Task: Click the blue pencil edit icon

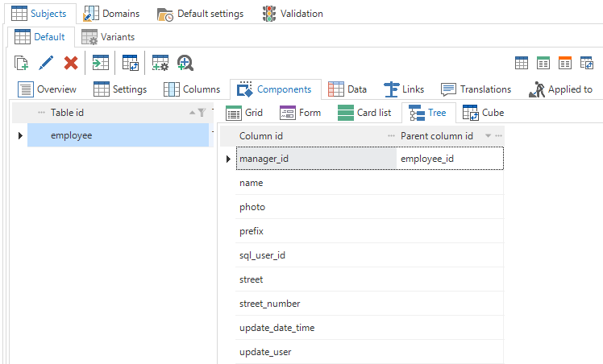Action: click(x=46, y=63)
